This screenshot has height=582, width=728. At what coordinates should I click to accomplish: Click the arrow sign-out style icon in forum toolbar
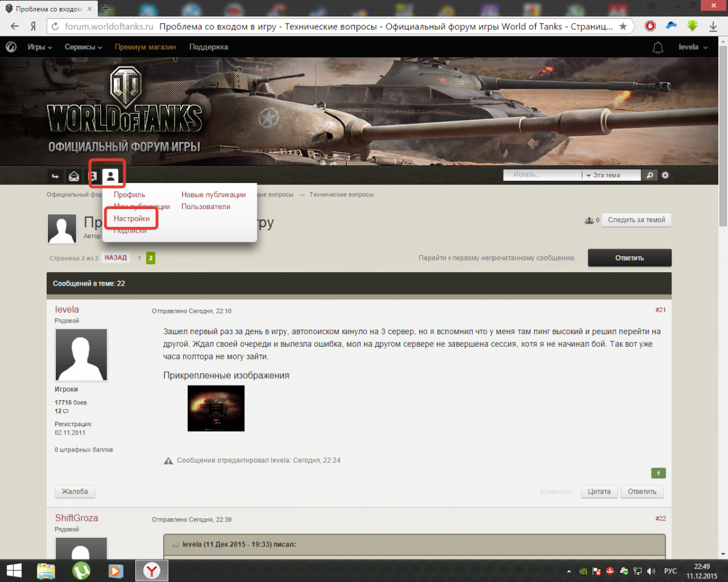point(55,176)
